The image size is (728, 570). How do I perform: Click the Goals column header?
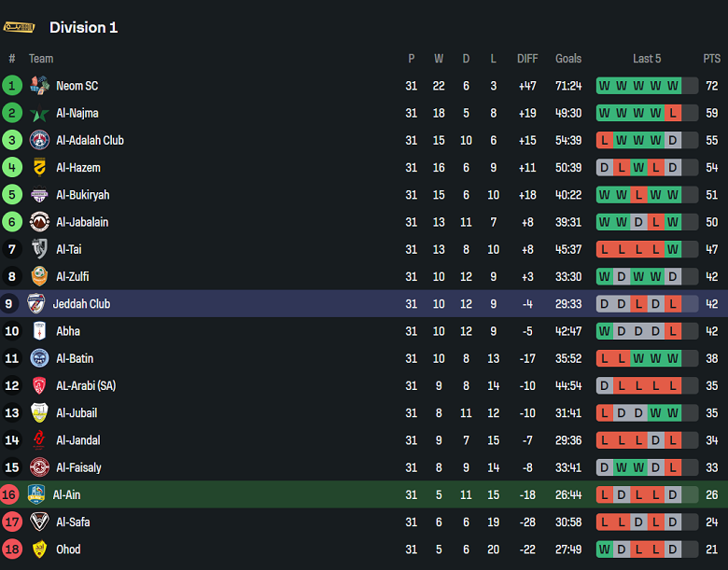point(568,59)
